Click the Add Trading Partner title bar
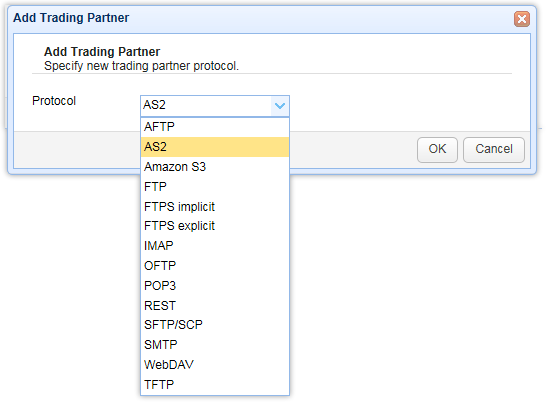This screenshot has height=415, width=547. point(262,18)
